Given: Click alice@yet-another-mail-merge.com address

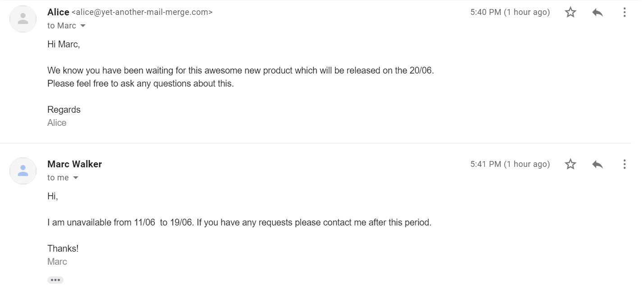Looking at the screenshot, I should click(x=142, y=13).
